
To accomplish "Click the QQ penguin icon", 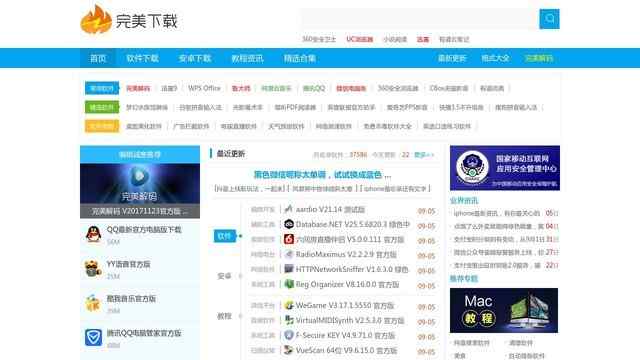I will pyautogui.click(x=93, y=234).
